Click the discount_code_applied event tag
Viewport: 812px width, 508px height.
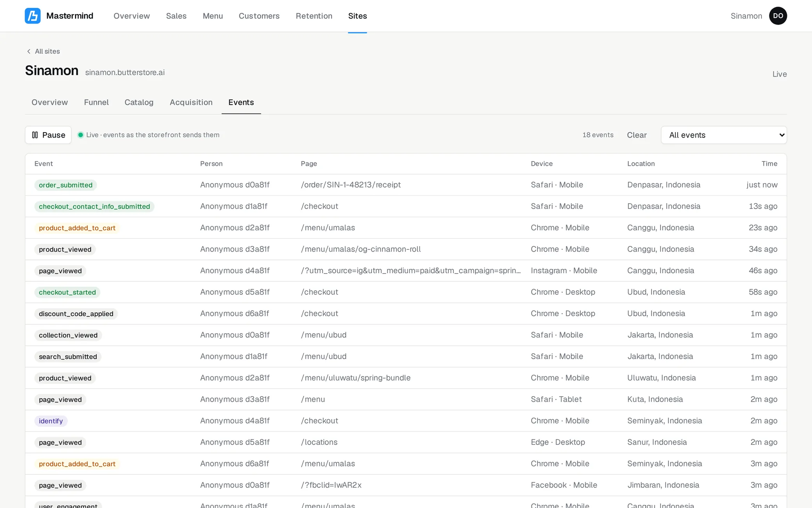pyautogui.click(x=76, y=314)
